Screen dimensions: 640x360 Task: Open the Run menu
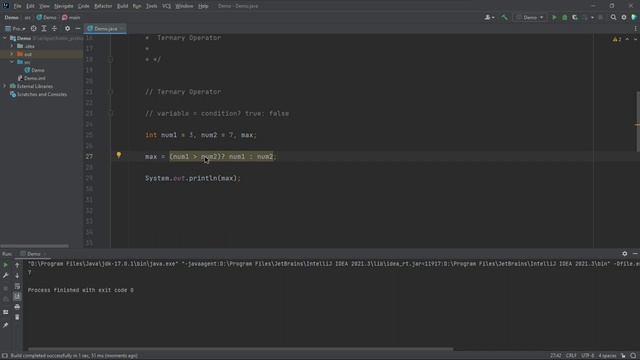137,6
